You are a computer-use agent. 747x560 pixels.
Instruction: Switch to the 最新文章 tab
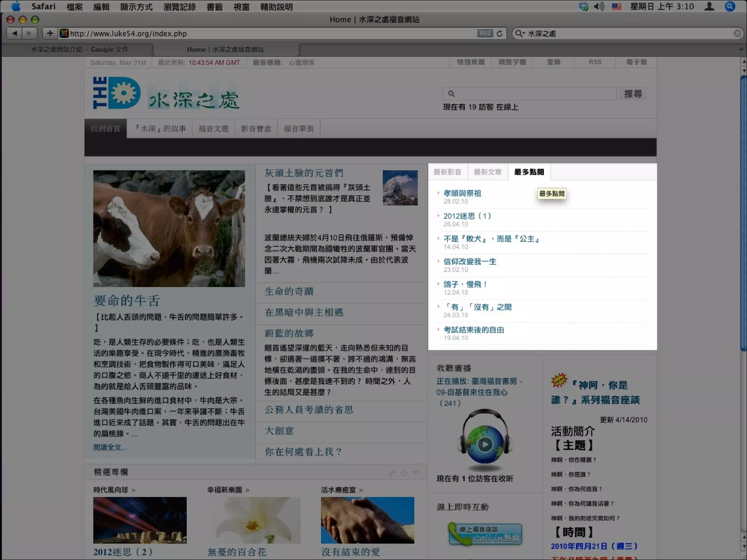point(487,172)
